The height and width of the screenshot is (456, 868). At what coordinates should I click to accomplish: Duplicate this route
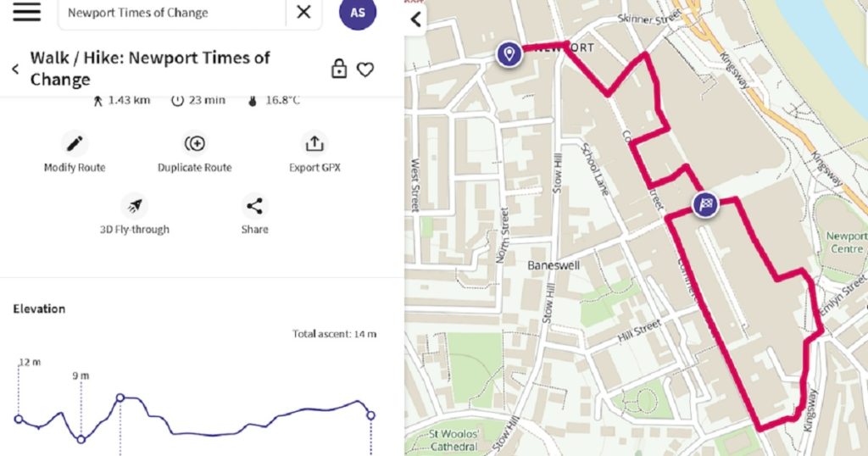pyautogui.click(x=194, y=143)
